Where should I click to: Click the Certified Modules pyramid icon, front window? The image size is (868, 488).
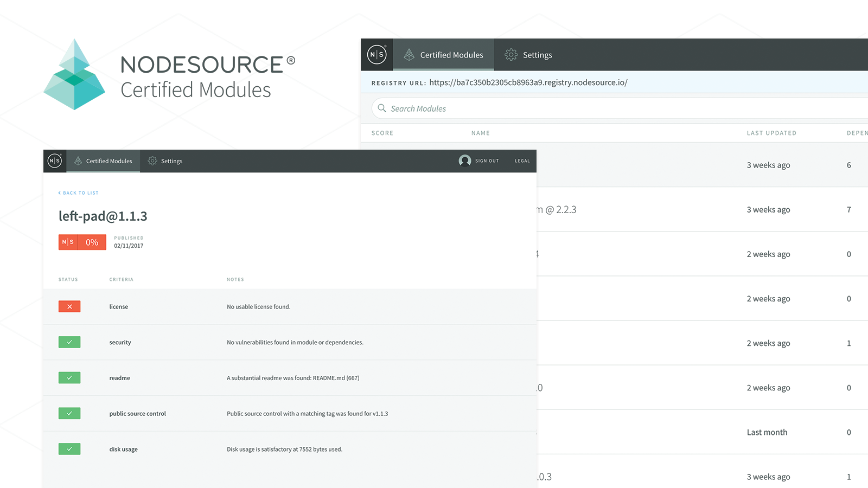coord(78,161)
